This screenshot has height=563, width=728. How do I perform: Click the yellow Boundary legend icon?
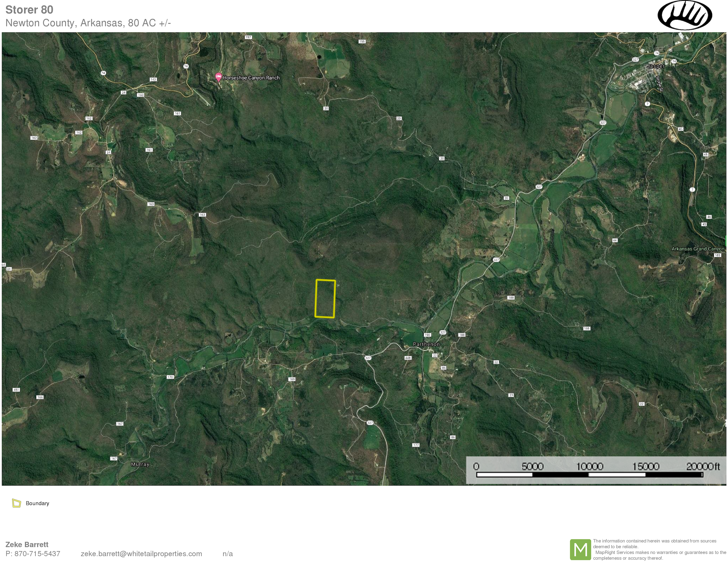[16, 503]
